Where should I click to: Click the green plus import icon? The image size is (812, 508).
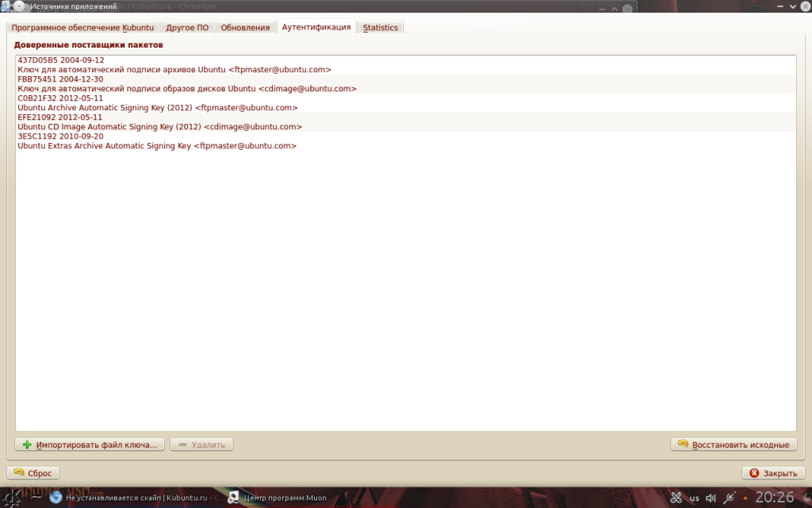(x=27, y=444)
